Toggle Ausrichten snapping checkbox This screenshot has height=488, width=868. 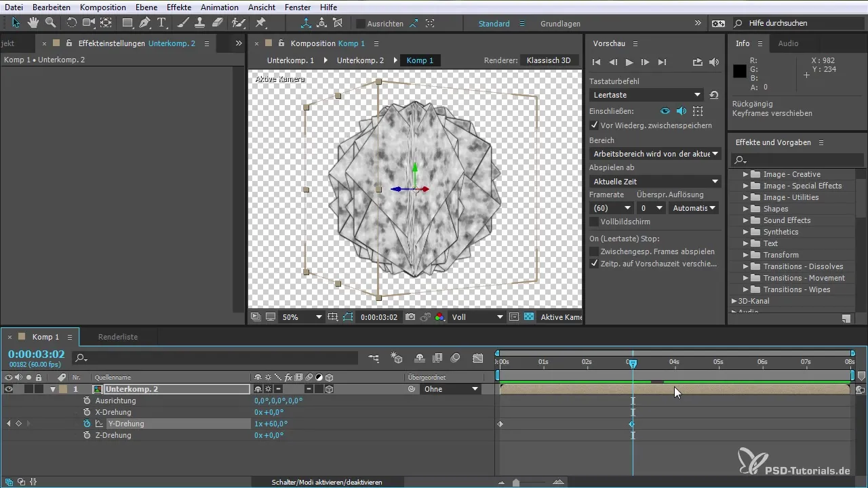pyautogui.click(x=360, y=23)
